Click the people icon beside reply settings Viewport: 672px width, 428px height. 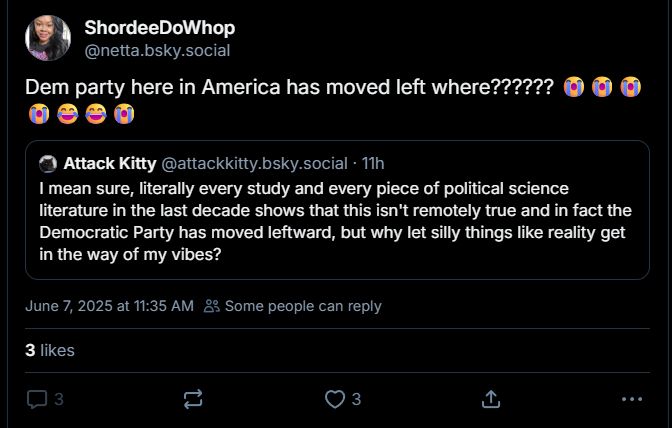click(x=211, y=306)
